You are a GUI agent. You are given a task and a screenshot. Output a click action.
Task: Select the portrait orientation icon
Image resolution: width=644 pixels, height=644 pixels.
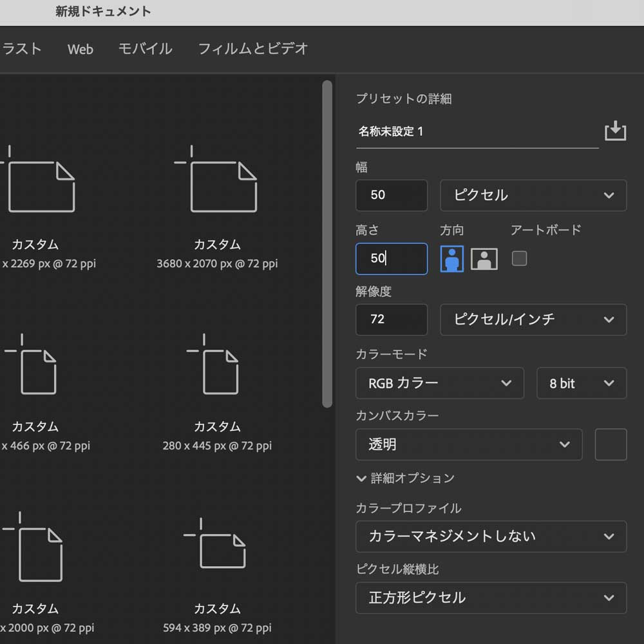pyautogui.click(x=451, y=258)
